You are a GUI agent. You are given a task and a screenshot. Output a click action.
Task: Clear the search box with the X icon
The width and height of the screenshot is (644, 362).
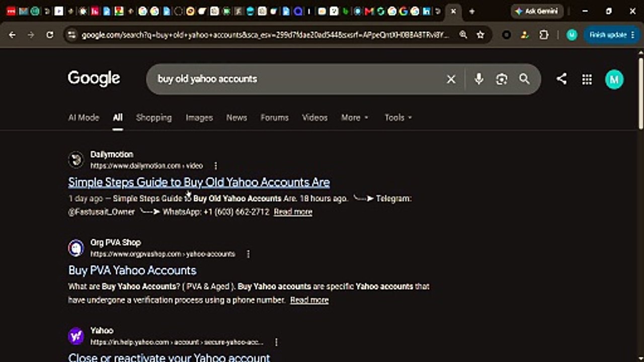pyautogui.click(x=451, y=79)
